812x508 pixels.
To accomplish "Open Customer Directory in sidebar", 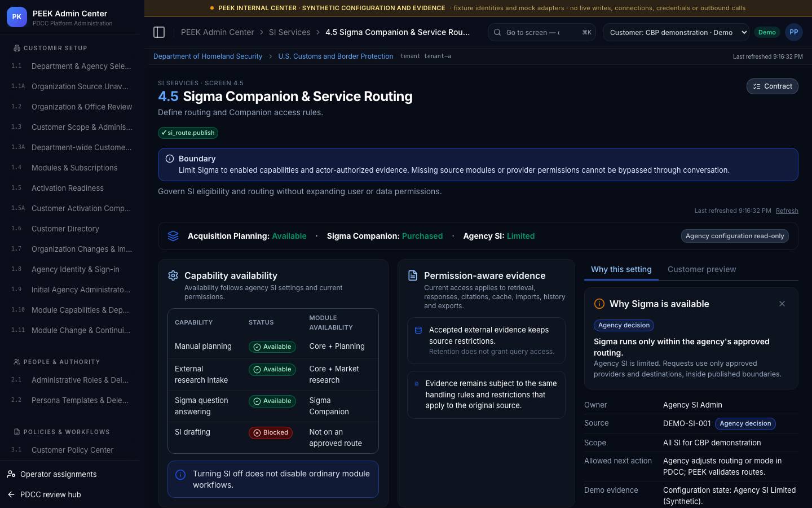I will point(72,229).
